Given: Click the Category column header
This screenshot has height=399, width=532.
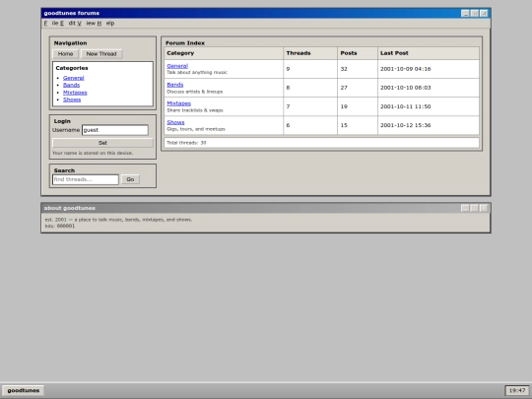Looking at the screenshot, I should tap(224, 53).
